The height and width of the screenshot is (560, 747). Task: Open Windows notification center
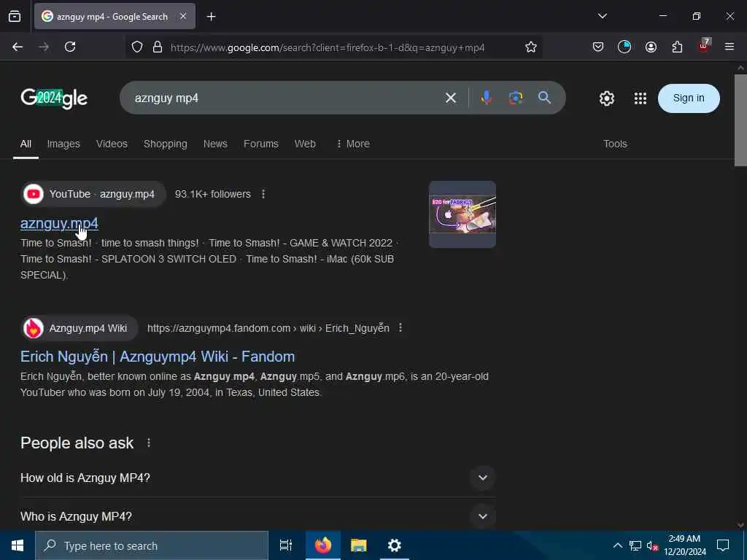coord(723,545)
